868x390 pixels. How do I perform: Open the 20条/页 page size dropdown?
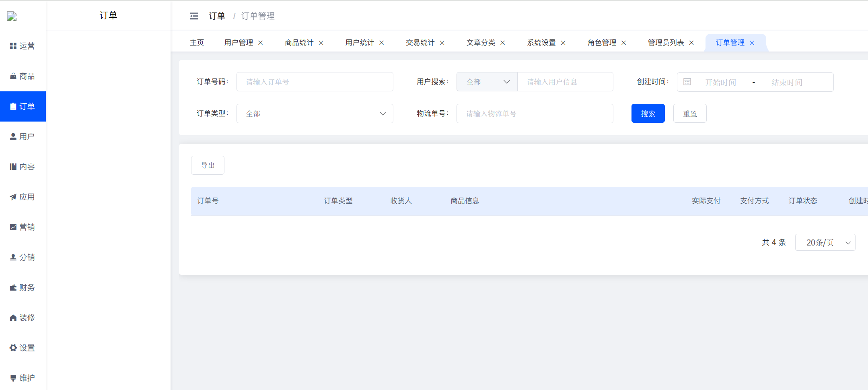(825, 243)
